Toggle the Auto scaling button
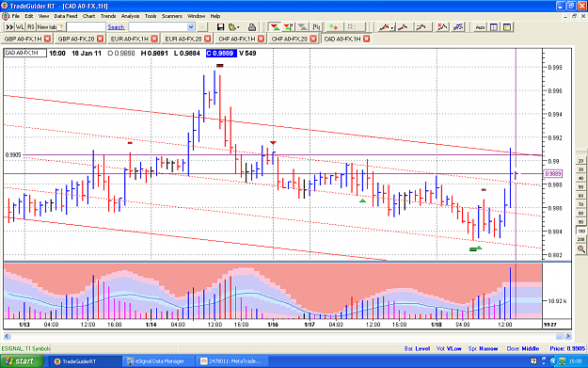The width and height of the screenshot is (588, 368). coord(480,27)
